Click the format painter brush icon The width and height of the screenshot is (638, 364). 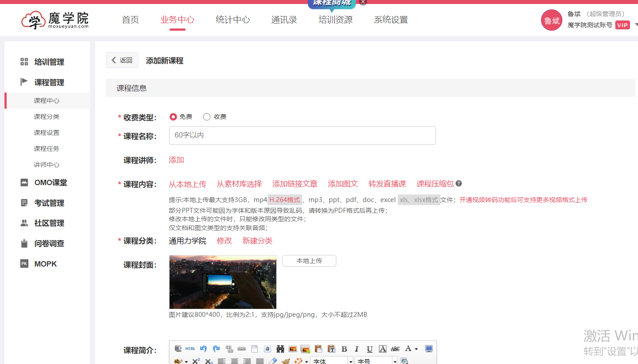(x=286, y=361)
